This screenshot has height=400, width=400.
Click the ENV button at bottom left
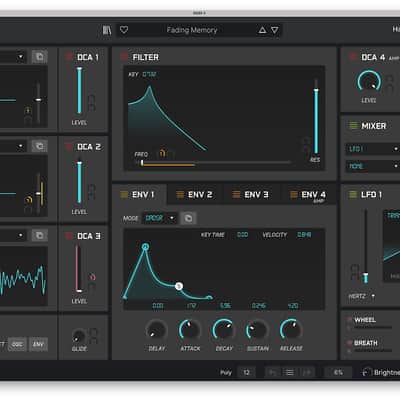pos(38,344)
